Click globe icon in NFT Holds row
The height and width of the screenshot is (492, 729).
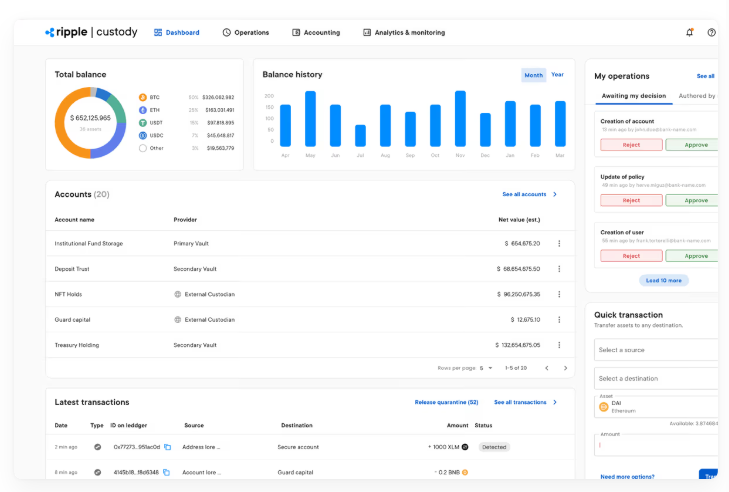pyautogui.click(x=177, y=294)
